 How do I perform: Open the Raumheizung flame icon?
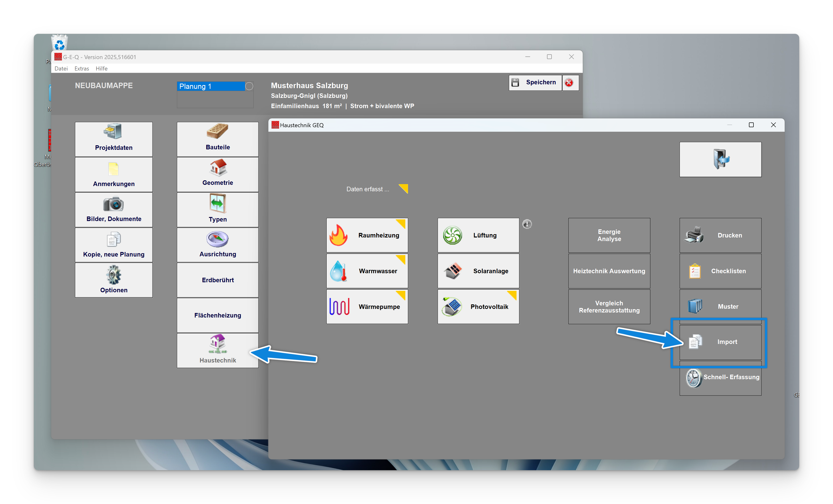pyautogui.click(x=338, y=235)
